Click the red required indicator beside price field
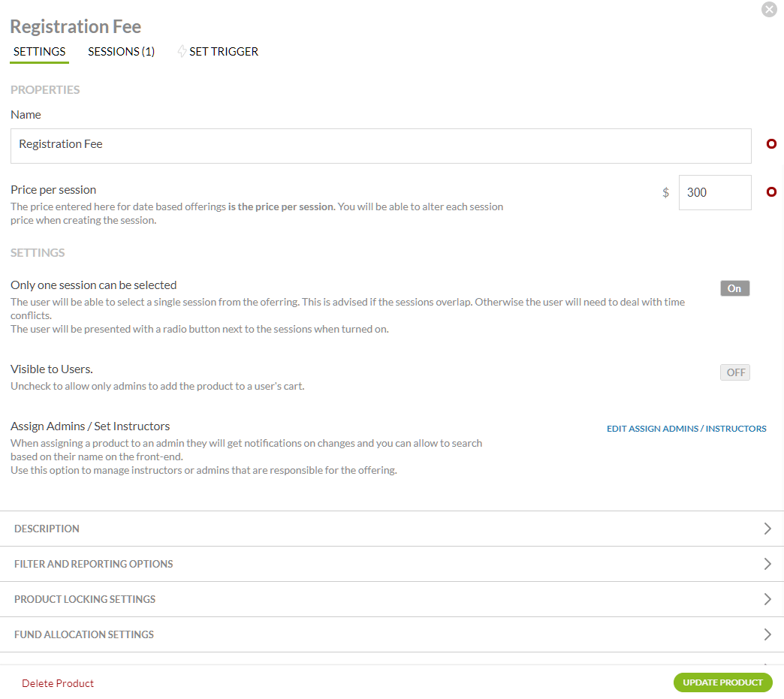This screenshot has width=784, height=699. [x=770, y=192]
